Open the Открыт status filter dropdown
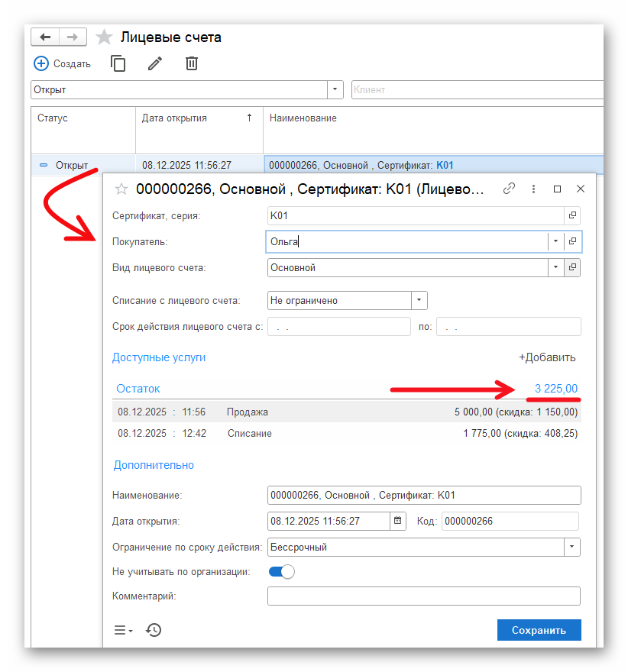Screen dimensions: 628x672 pos(335,89)
